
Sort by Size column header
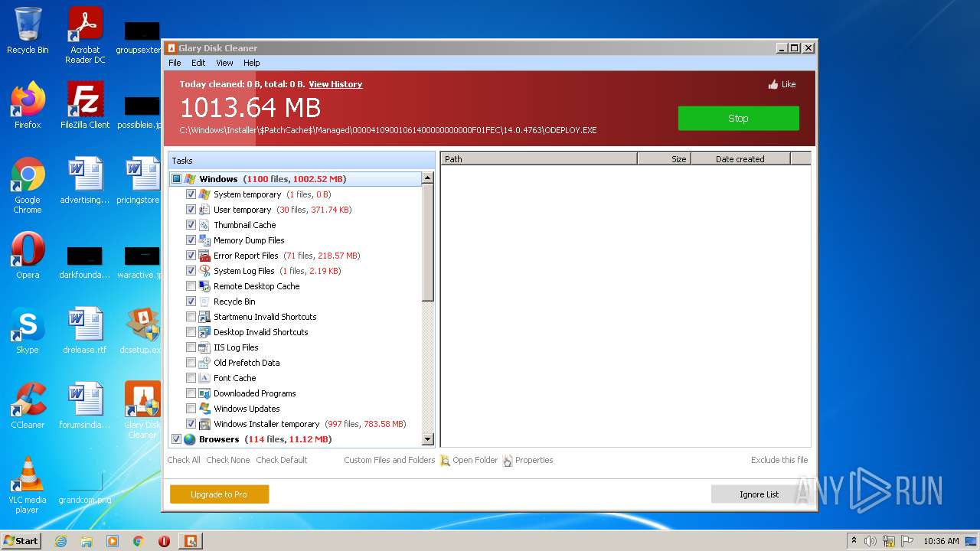(x=664, y=159)
